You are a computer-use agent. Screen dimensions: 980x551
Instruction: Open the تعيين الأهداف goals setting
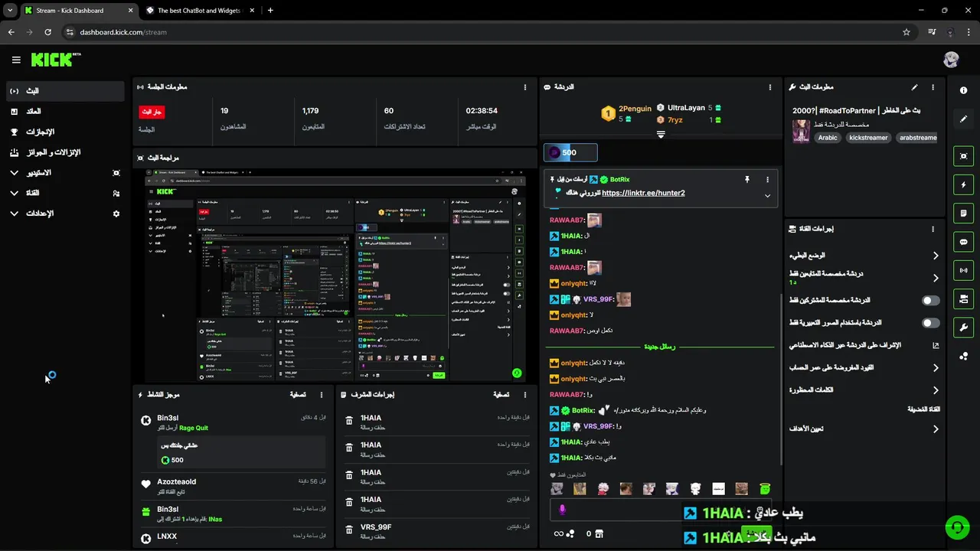tap(864, 429)
